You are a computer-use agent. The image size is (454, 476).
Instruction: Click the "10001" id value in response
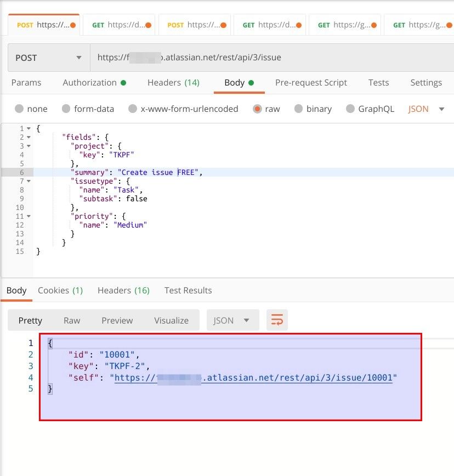tap(117, 355)
